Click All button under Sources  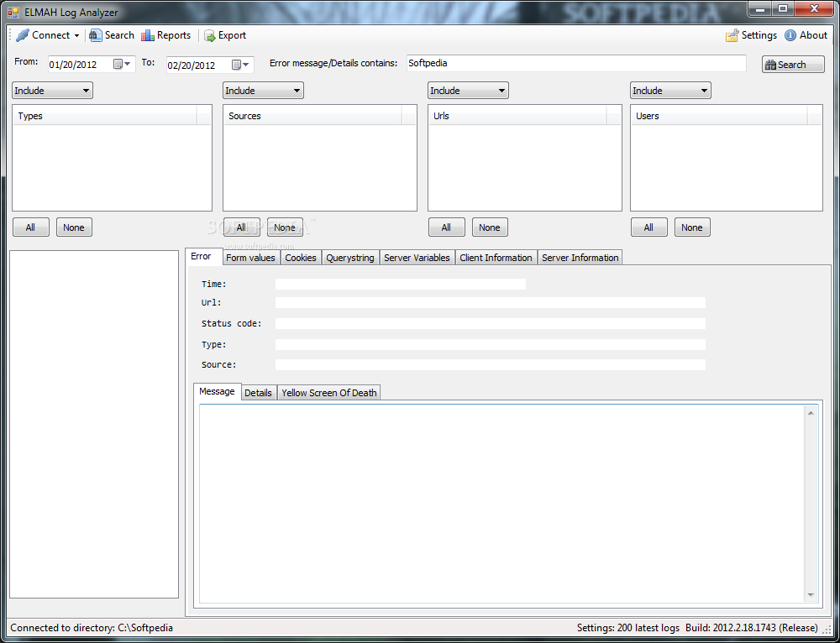[241, 227]
